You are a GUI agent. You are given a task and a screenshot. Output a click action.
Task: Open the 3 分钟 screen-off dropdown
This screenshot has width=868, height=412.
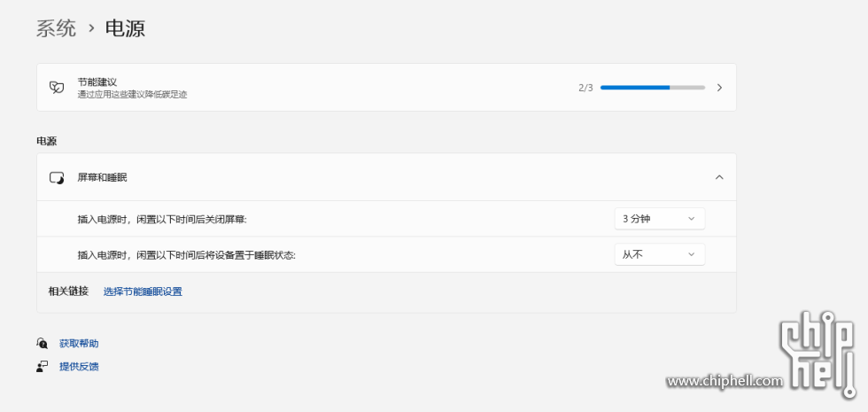point(660,219)
